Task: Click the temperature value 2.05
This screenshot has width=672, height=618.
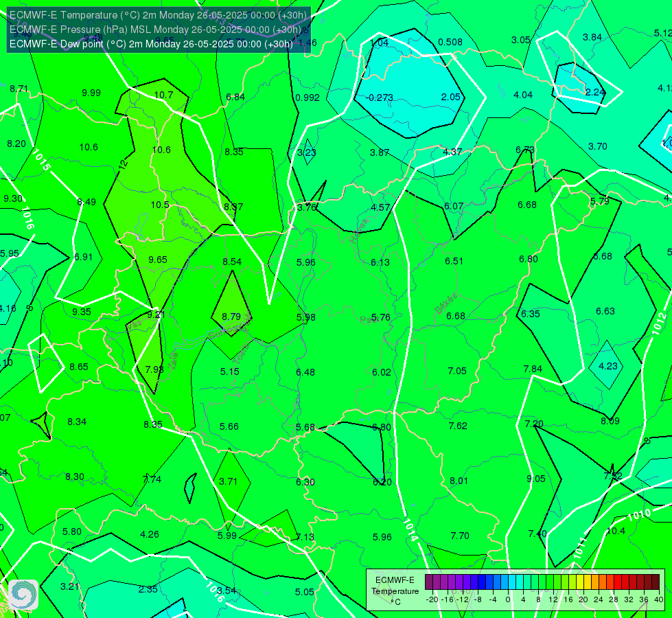Action: point(451,97)
